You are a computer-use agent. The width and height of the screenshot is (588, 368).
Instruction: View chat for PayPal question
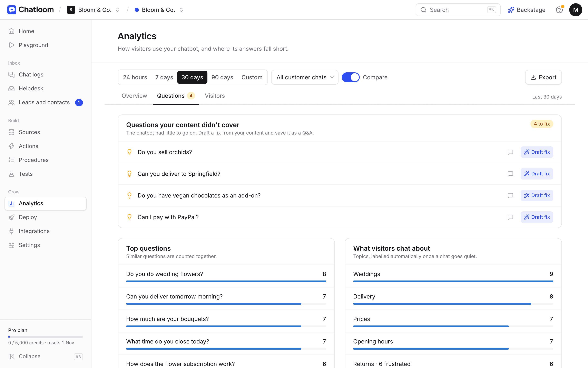(x=510, y=217)
